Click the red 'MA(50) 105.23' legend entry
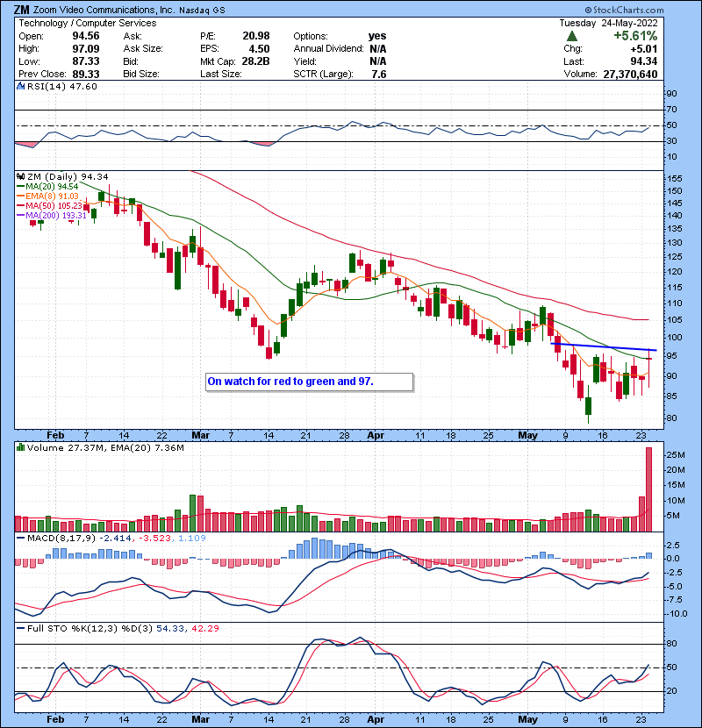This screenshot has height=728, width=702. pos(49,205)
